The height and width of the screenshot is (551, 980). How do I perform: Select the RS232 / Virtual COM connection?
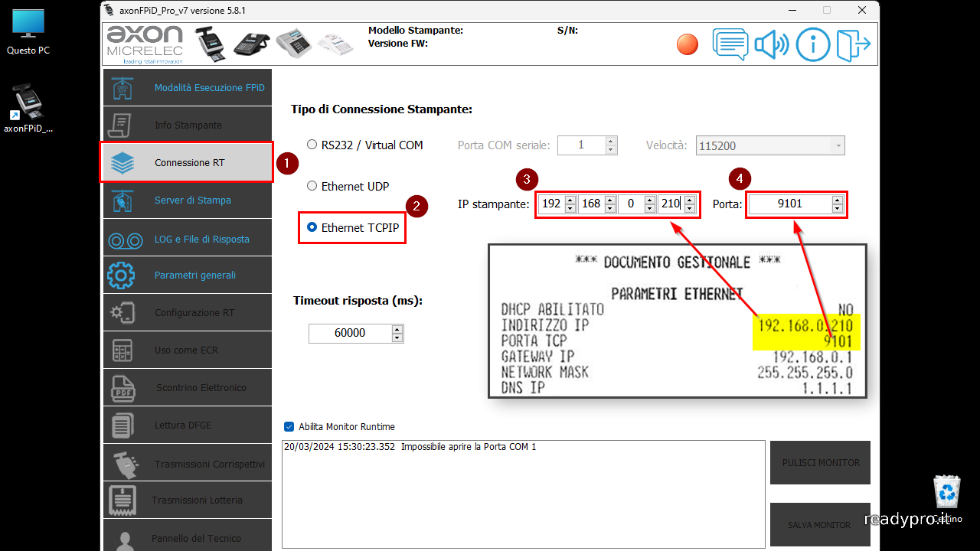[x=312, y=144]
